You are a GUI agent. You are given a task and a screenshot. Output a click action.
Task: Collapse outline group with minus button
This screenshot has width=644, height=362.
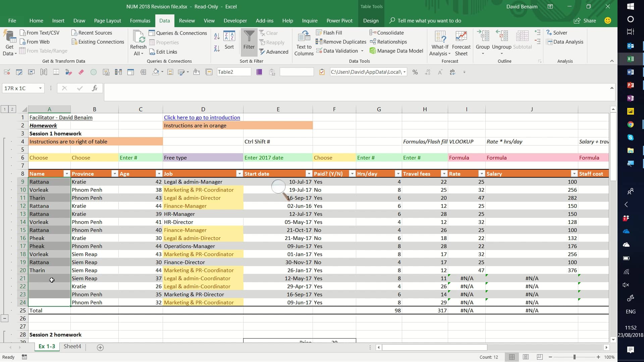click(x=4, y=318)
